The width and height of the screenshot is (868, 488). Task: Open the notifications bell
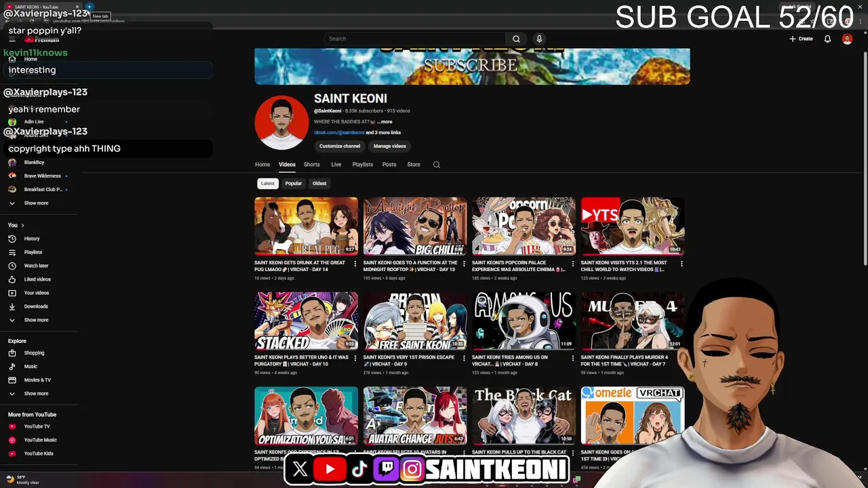point(827,39)
